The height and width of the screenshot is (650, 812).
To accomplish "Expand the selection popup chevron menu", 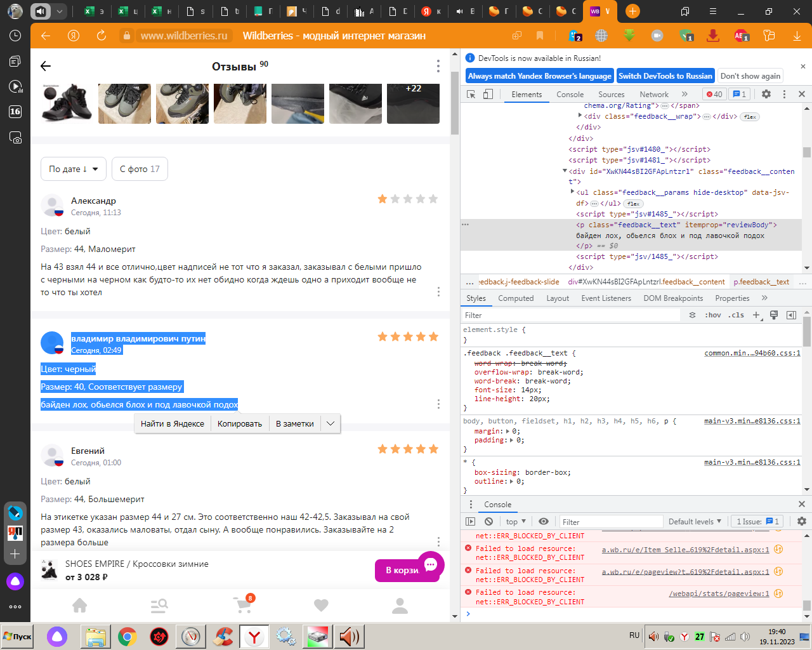I will pyautogui.click(x=331, y=423).
